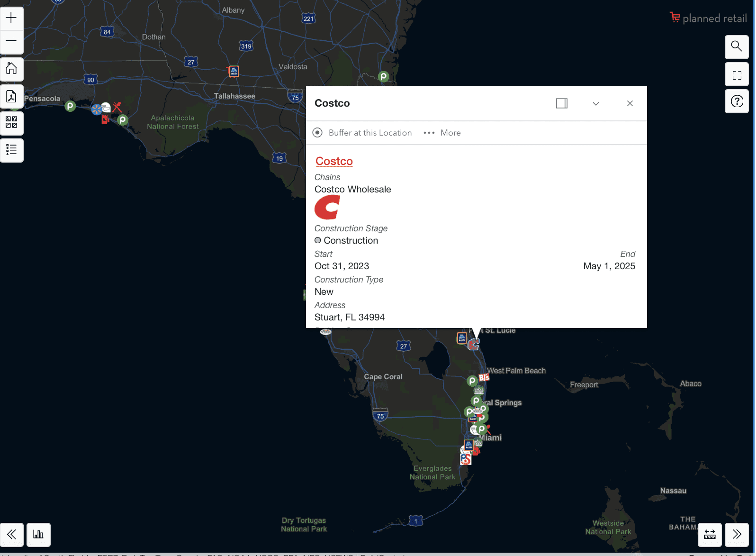756x556 pixels.
Task: Select the Publix marker northeast of Valdosta
Action: [384, 76]
